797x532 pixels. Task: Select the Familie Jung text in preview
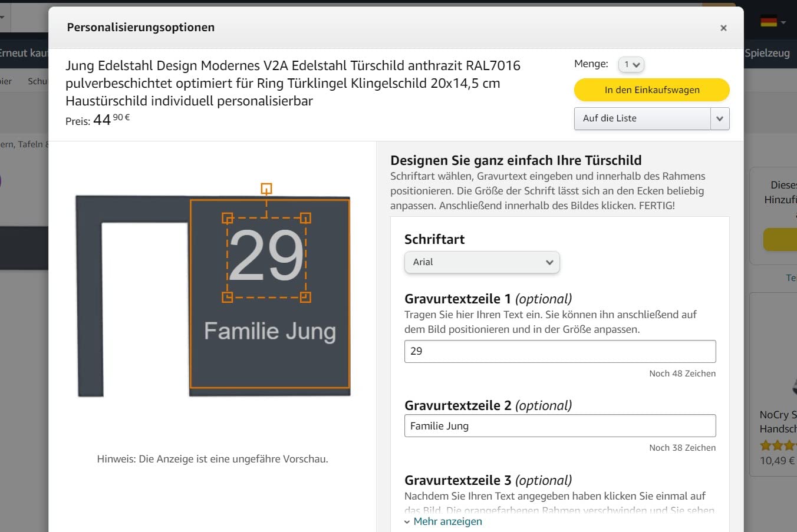270,331
